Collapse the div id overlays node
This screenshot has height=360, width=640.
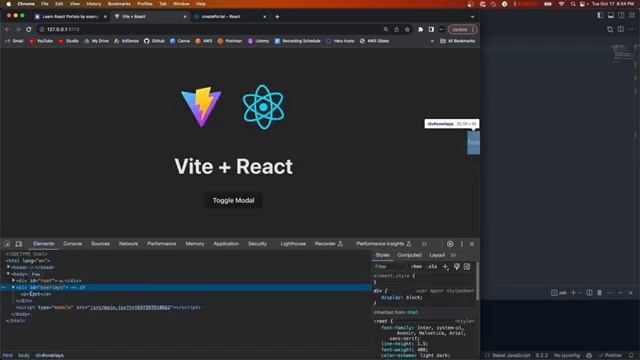[x=13, y=287]
